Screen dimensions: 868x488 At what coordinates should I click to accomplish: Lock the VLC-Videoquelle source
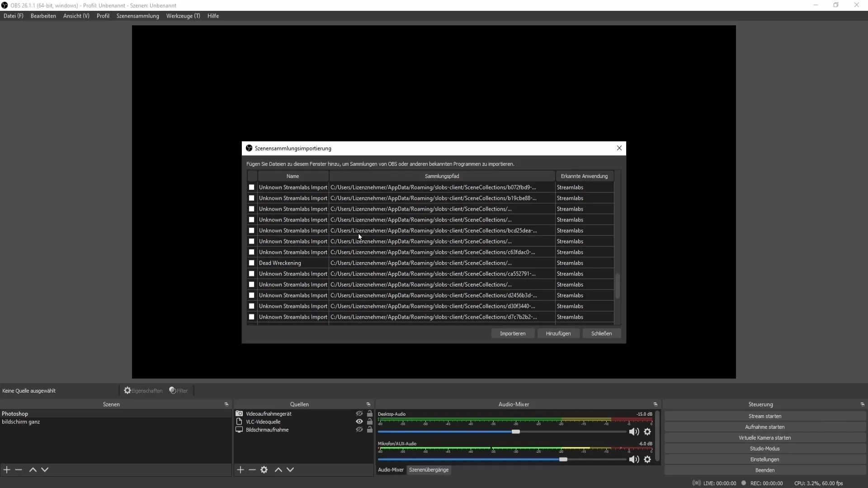tap(370, 422)
